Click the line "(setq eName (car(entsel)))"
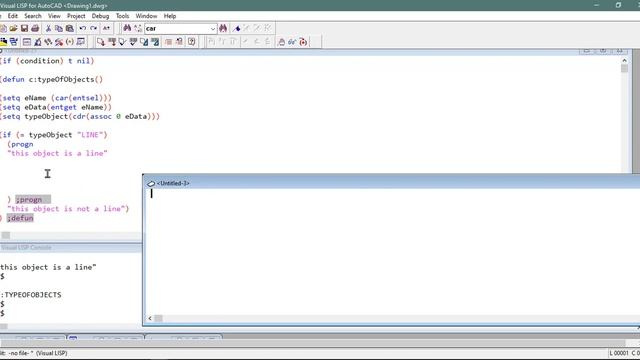 [x=56, y=98]
